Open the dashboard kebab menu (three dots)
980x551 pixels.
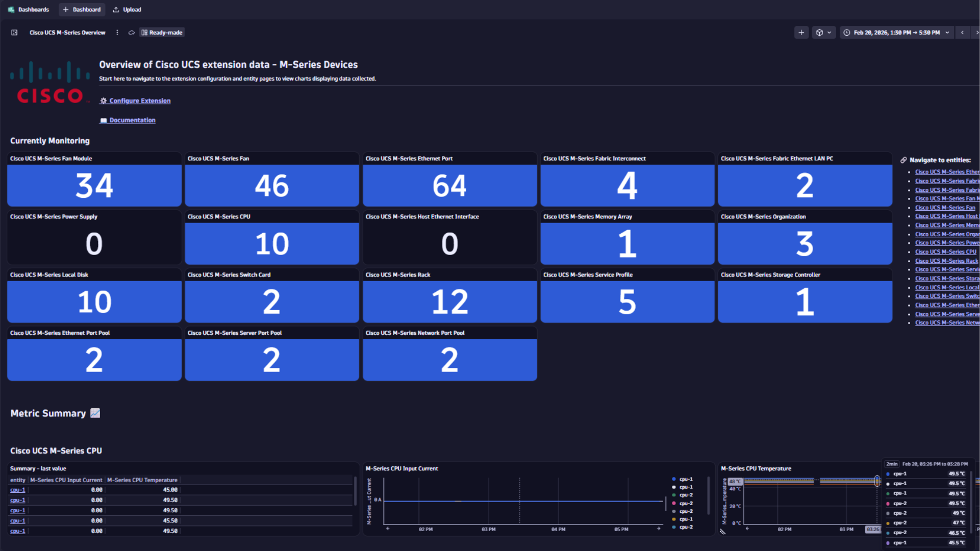coord(117,32)
